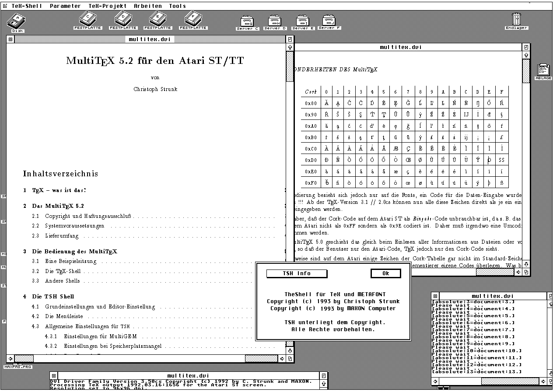Image resolution: width=553 pixels, height=392 pixels.
Task: Open the Arbeiten menu
Action: click(148, 6)
